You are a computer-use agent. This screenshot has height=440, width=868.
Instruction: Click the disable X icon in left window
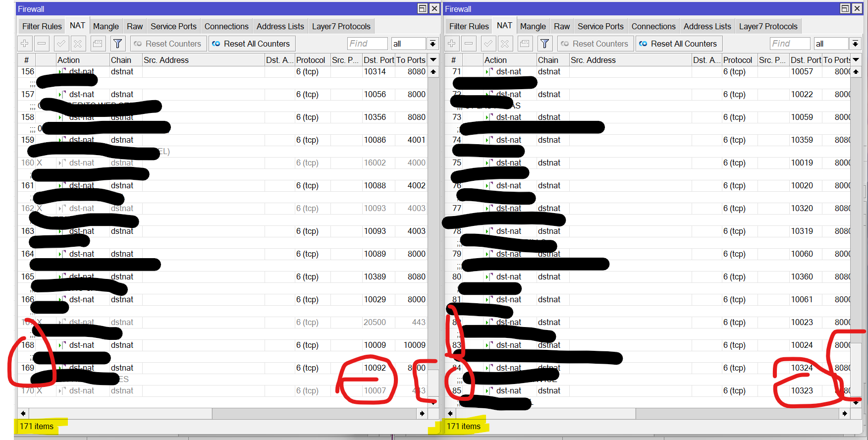tap(78, 44)
